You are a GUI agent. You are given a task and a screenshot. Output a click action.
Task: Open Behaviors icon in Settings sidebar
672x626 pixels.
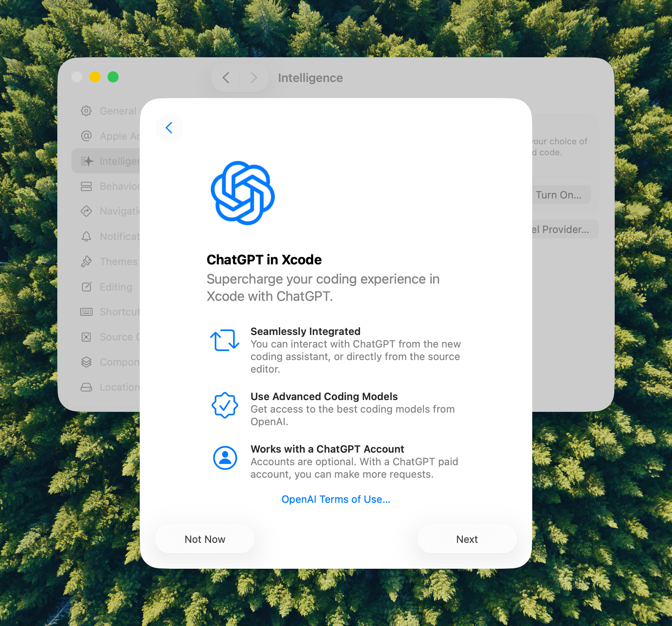click(86, 186)
